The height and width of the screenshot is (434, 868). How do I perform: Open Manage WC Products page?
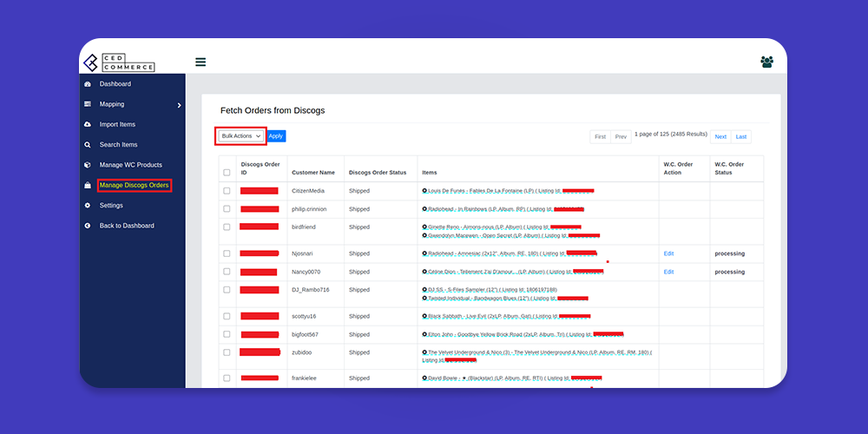point(131,165)
